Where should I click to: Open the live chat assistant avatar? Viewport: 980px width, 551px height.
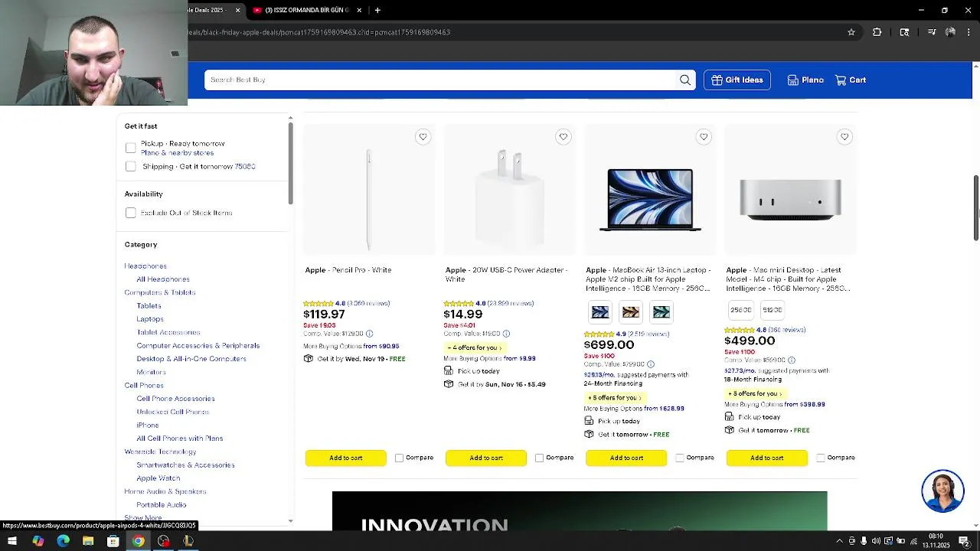click(942, 491)
